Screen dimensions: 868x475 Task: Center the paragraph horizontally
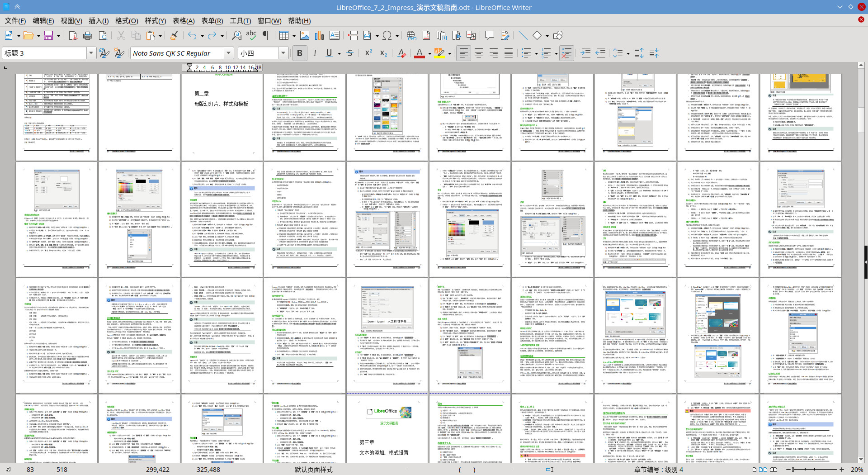[x=479, y=53]
